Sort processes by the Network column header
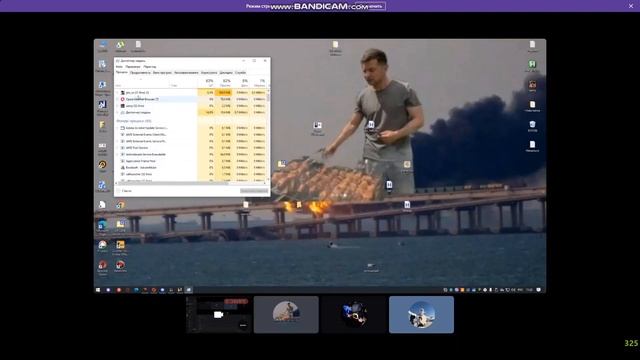640x360 pixels. click(x=259, y=83)
